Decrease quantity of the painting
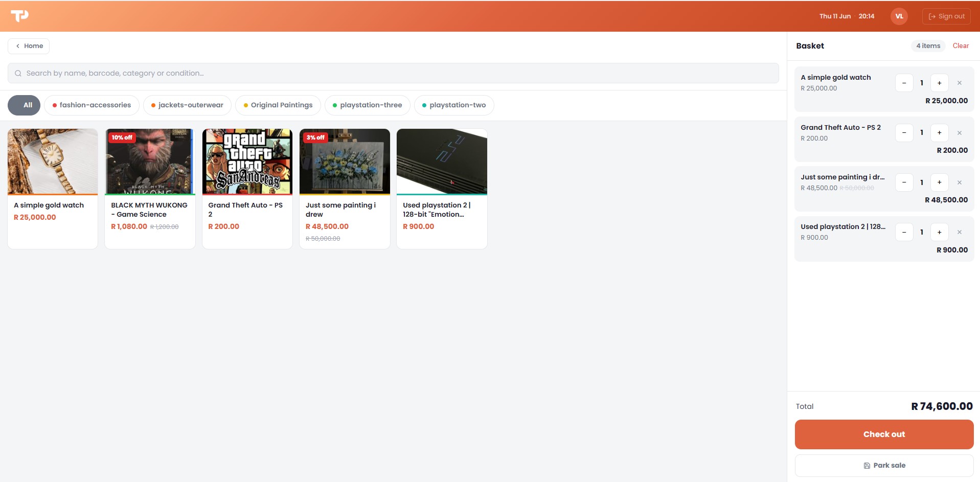980x482 pixels. point(904,182)
